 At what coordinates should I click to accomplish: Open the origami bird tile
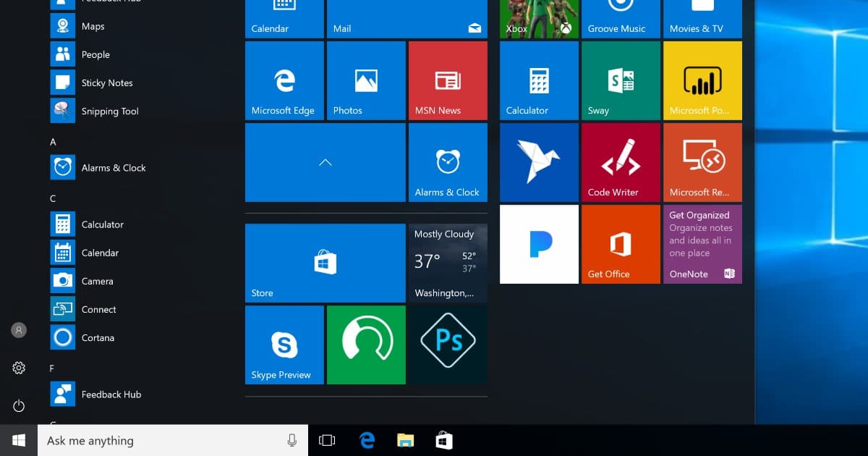539,162
